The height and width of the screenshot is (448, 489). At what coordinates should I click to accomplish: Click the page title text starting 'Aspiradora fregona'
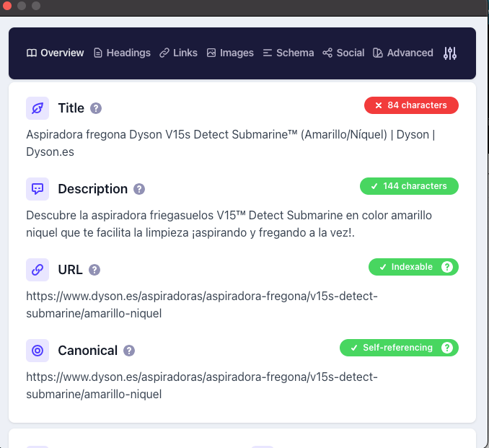click(x=231, y=143)
